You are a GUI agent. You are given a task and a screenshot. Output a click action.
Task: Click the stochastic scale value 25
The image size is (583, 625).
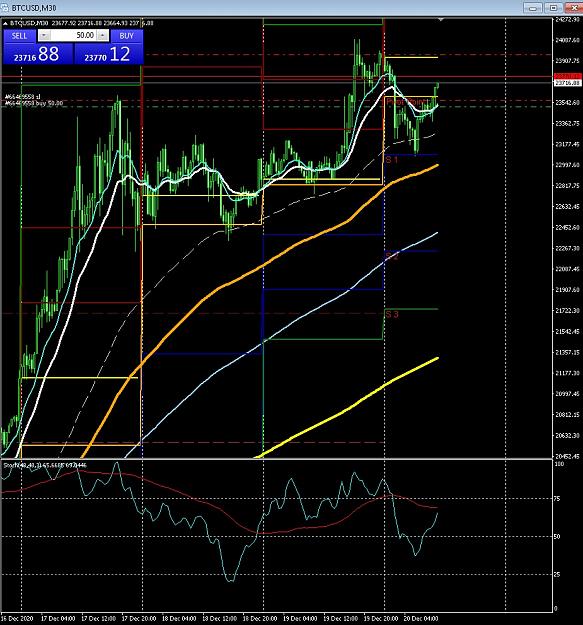pyautogui.click(x=557, y=574)
